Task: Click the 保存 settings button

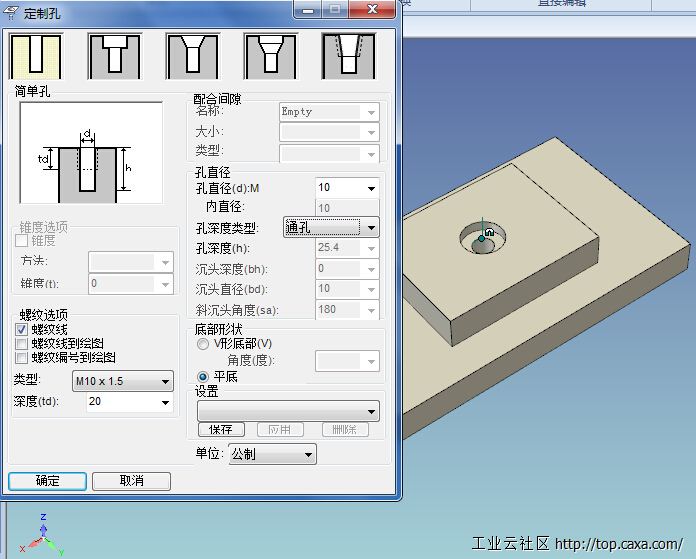Action: click(221, 429)
